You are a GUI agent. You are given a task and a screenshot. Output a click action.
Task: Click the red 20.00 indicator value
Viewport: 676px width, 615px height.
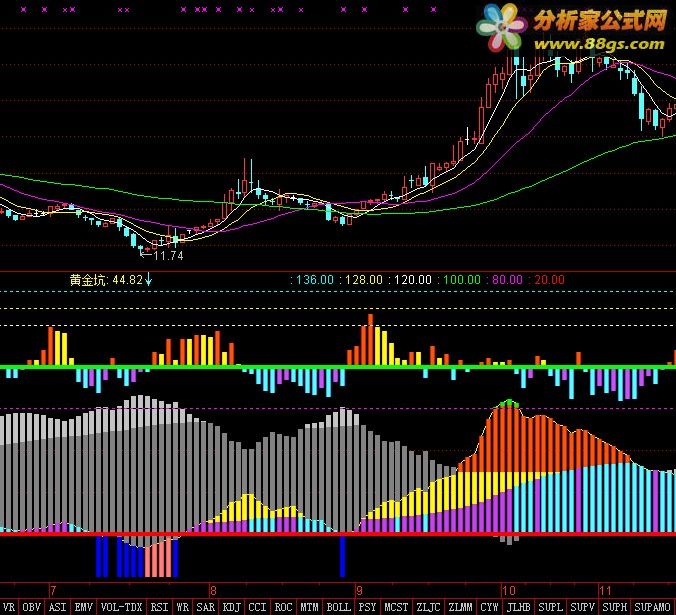click(549, 280)
